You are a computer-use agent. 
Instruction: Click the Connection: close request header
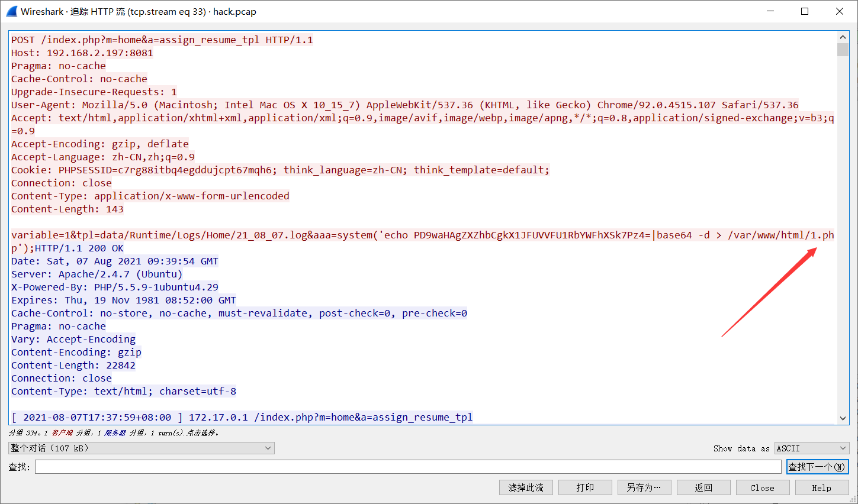[62, 183]
